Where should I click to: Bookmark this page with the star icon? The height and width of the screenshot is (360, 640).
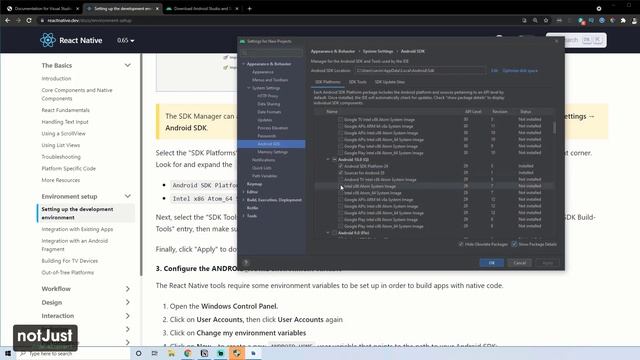coord(546,20)
